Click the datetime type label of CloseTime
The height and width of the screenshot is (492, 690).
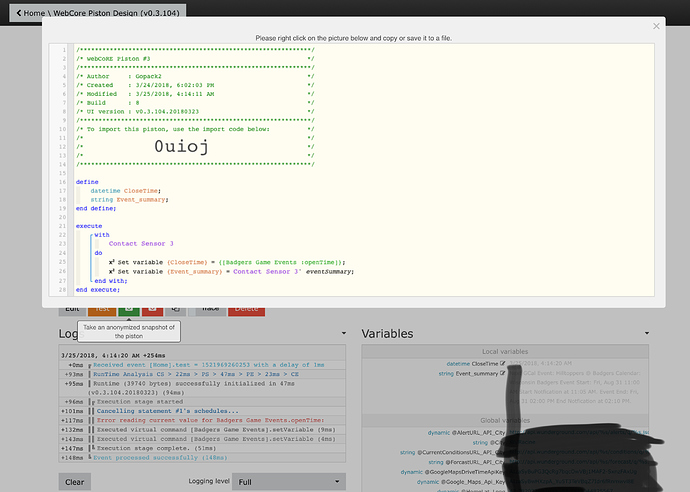tap(458, 364)
